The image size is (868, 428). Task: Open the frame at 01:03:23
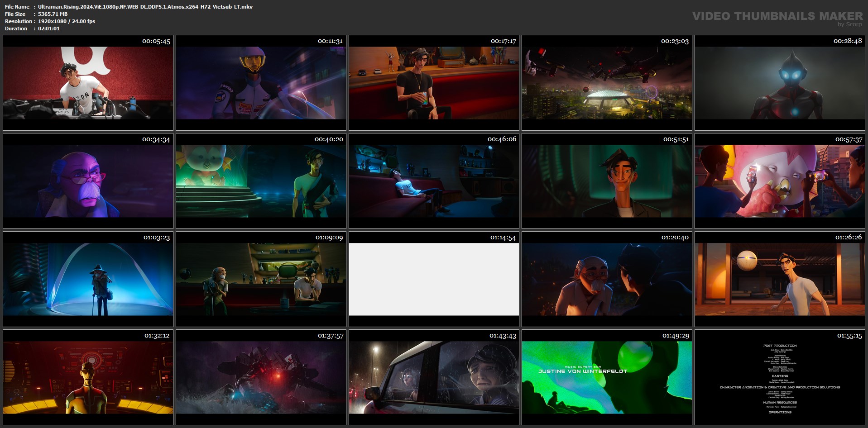[x=88, y=279]
